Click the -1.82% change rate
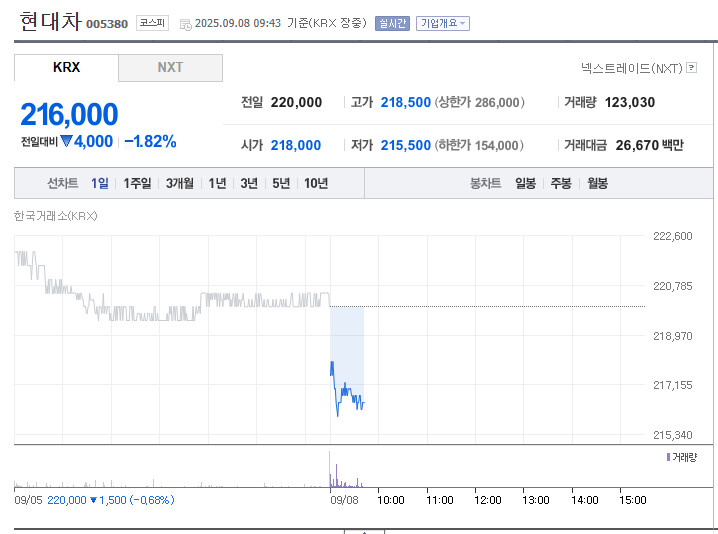 [150, 141]
